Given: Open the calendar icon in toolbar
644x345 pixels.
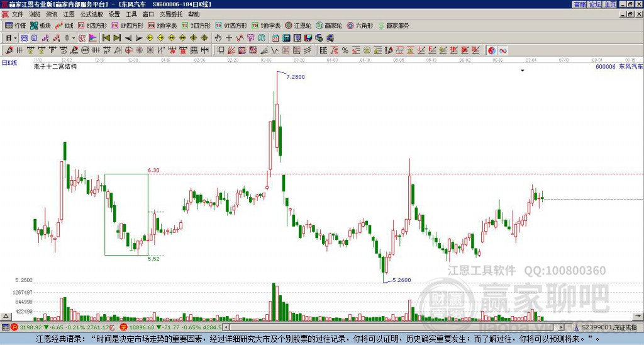Looking at the screenshot, I should pyautogui.click(x=275, y=38).
